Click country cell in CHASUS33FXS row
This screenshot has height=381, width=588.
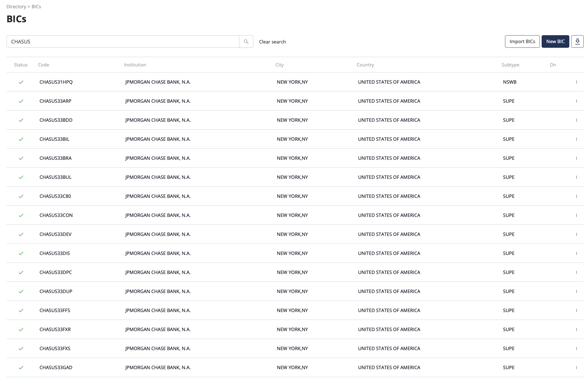pyautogui.click(x=389, y=349)
